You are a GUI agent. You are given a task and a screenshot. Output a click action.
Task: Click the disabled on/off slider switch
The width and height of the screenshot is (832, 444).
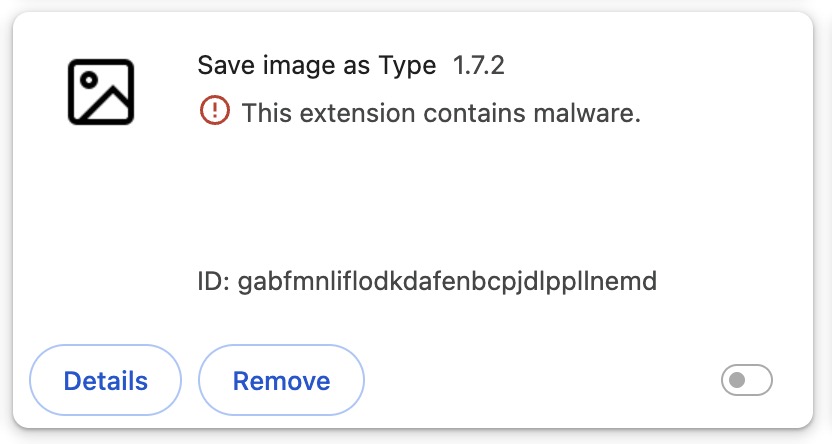(x=746, y=380)
